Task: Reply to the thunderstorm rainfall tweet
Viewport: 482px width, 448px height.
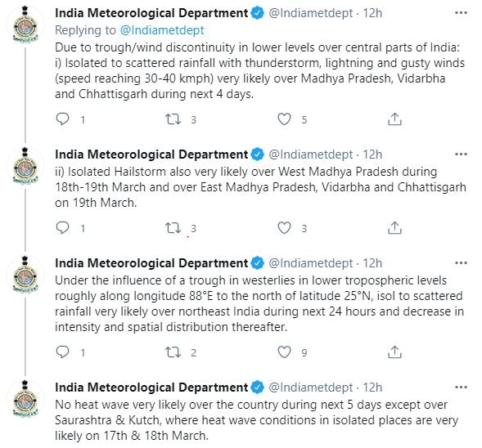Action: tap(63, 119)
